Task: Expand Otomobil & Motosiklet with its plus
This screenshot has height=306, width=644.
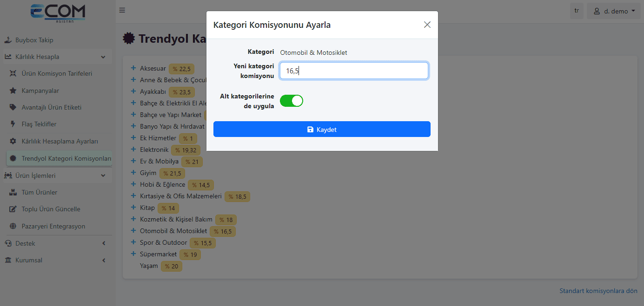Action: pyautogui.click(x=133, y=231)
